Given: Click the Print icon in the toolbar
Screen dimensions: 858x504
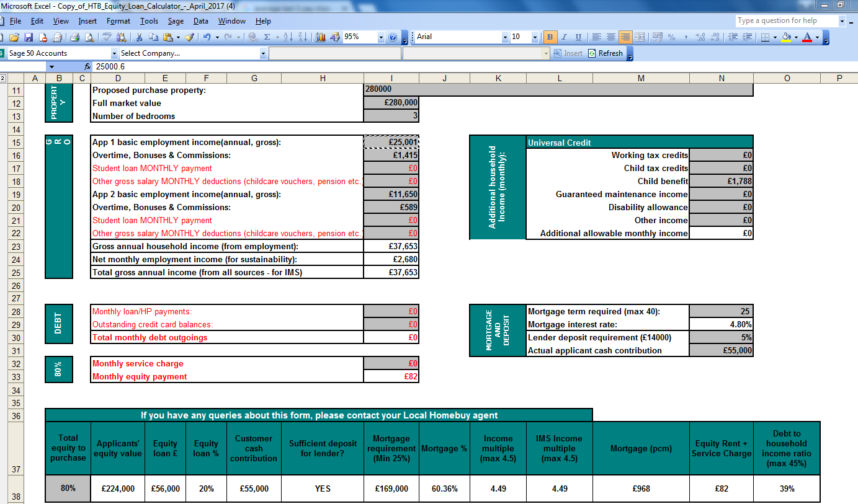Looking at the screenshot, I should (x=74, y=37).
